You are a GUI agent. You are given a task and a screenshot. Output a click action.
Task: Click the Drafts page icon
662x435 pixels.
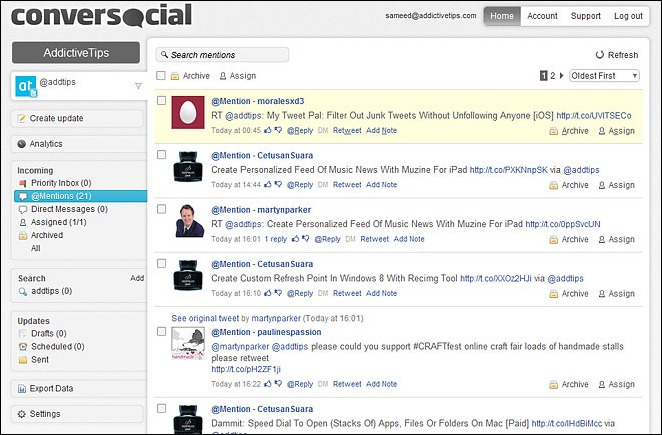[x=23, y=334]
